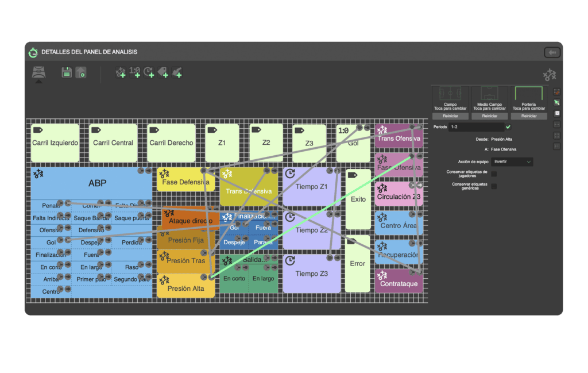Click the court icon in toolbar

tap(39, 74)
